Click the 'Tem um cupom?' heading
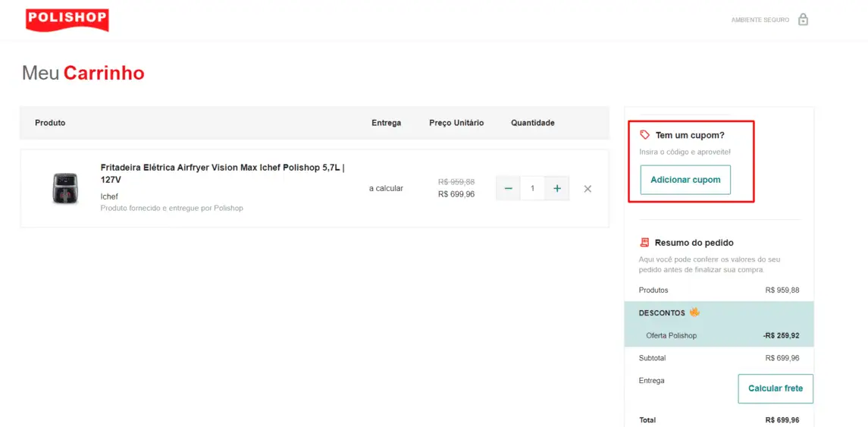This screenshot has width=868, height=427. (690, 135)
